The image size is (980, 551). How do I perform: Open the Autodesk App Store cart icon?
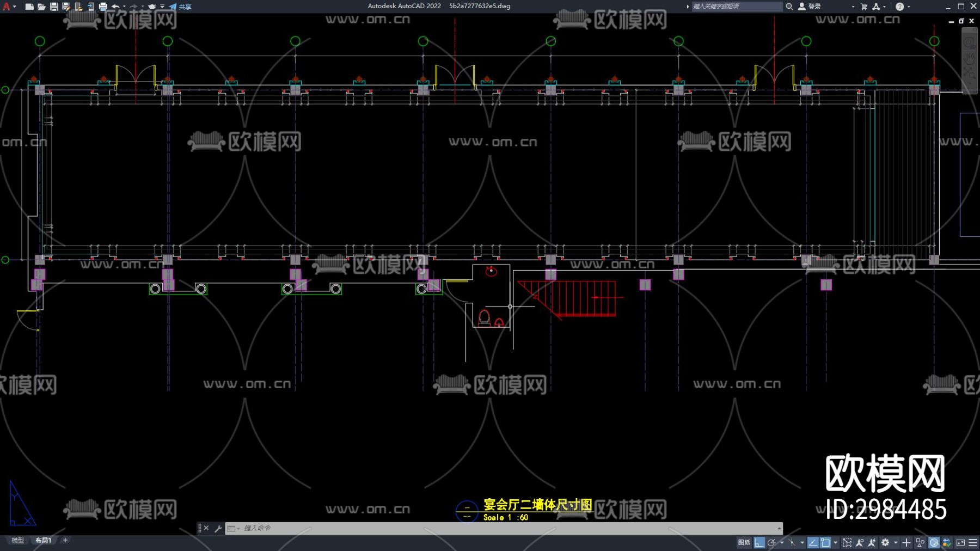[864, 7]
